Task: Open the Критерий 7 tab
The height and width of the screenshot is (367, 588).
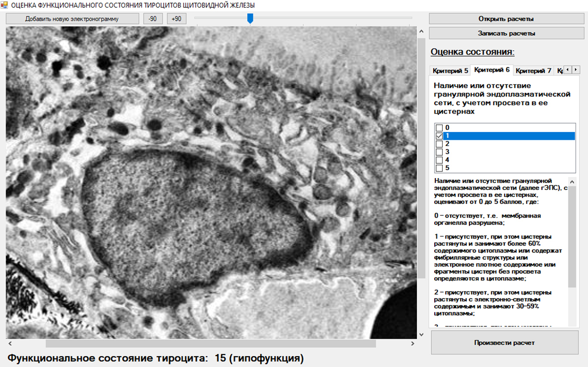Action: [533, 70]
